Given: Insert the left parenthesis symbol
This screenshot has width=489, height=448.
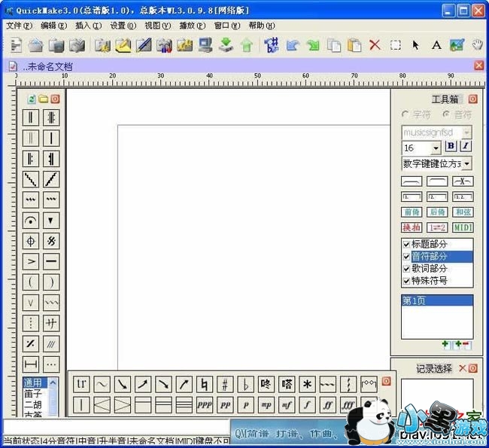Looking at the screenshot, I should pyautogui.click(x=31, y=282).
